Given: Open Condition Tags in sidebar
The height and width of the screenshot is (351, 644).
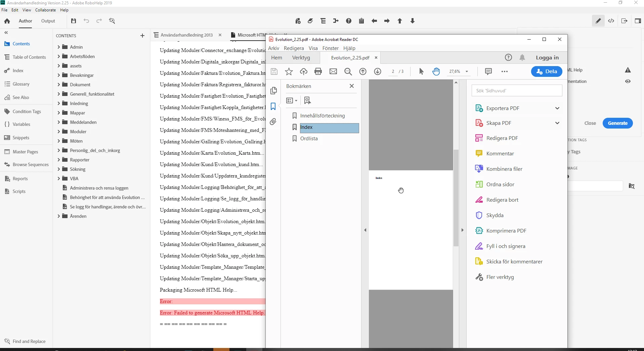Looking at the screenshot, I should coord(27,111).
